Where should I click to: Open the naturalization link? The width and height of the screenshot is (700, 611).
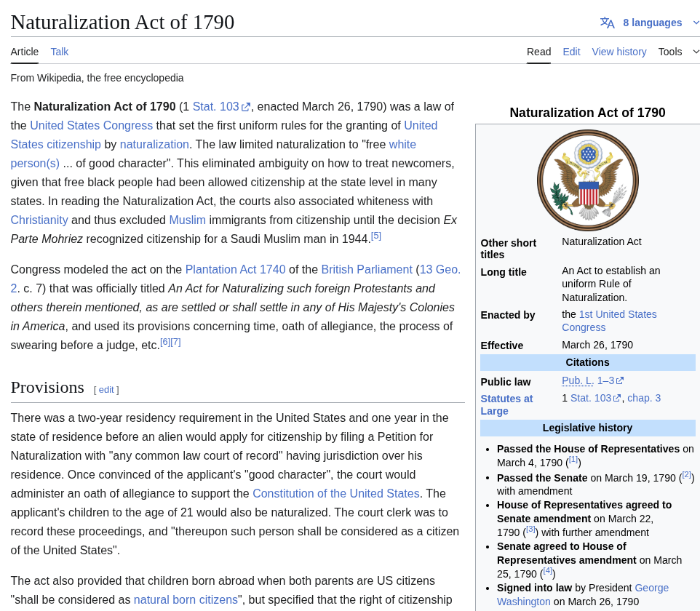154,145
